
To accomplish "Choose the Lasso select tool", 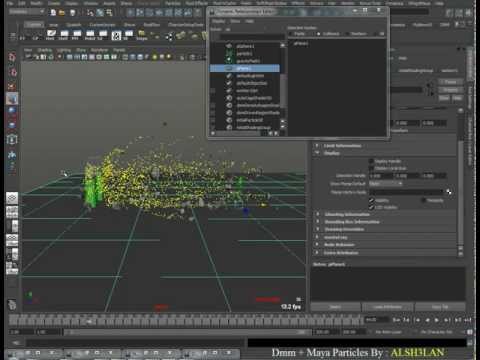I will click(12, 72).
